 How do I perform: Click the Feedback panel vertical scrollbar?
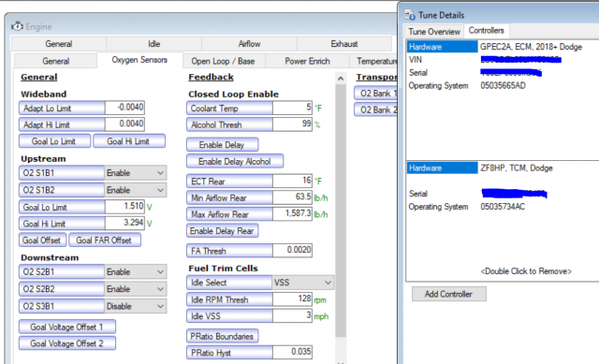pyautogui.click(x=341, y=211)
